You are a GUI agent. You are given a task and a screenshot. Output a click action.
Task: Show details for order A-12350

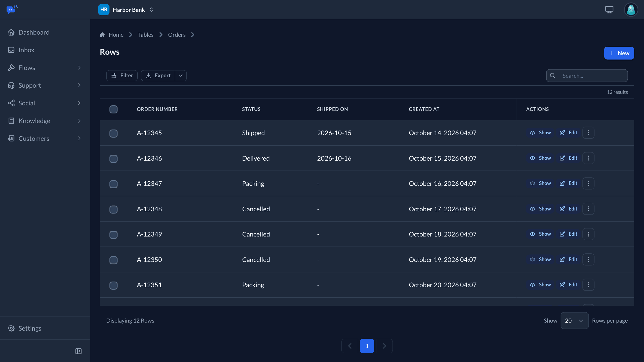(x=540, y=260)
